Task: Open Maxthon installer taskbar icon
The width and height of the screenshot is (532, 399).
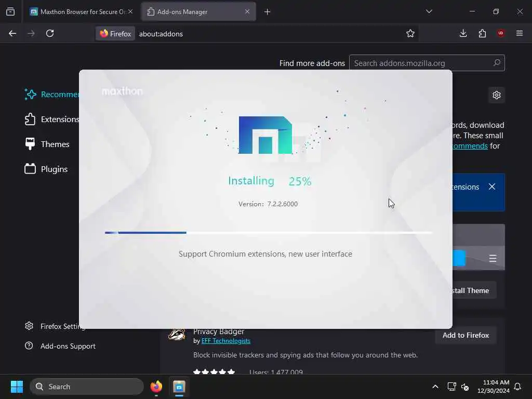Action: click(179, 387)
